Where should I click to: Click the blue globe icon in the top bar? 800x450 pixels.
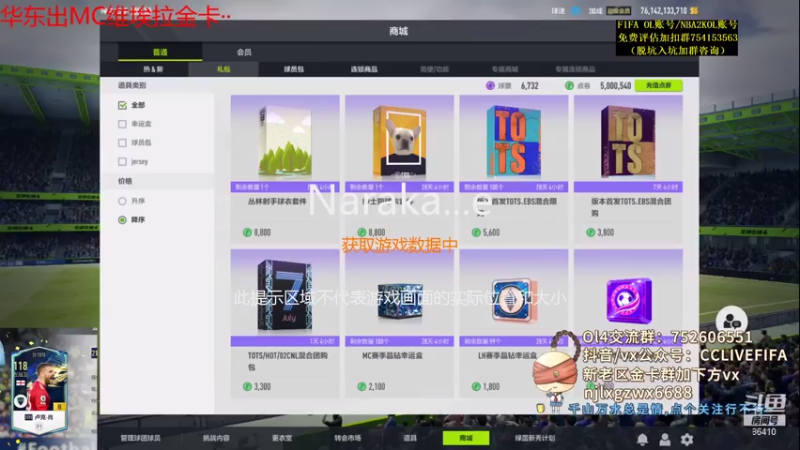click(x=575, y=10)
